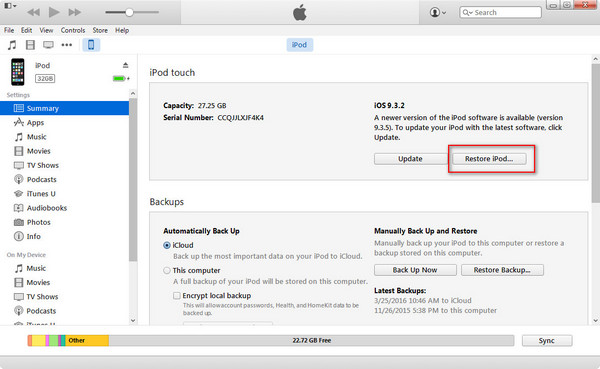Click the Other storage segment
Image resolution: width=600 pixels, height=369 pixels.
click(87, 340)
